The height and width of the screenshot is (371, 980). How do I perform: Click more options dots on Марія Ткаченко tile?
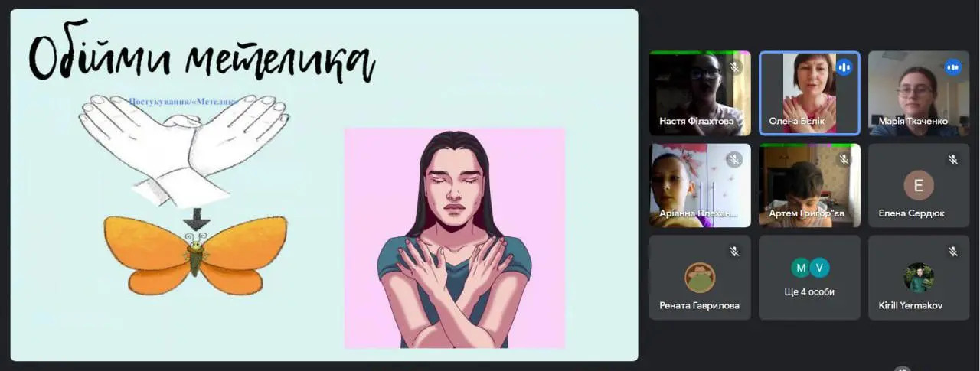click(x=953, y=67)
